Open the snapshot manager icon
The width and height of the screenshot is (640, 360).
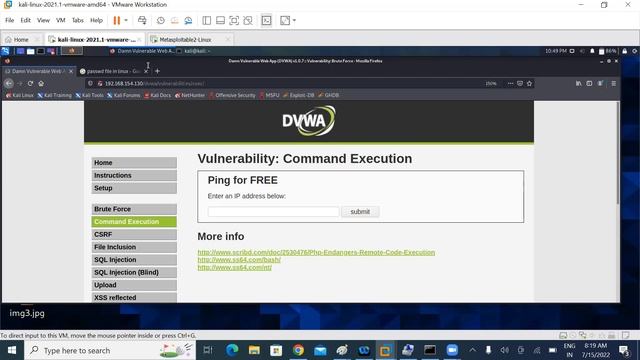coord(188,20)
